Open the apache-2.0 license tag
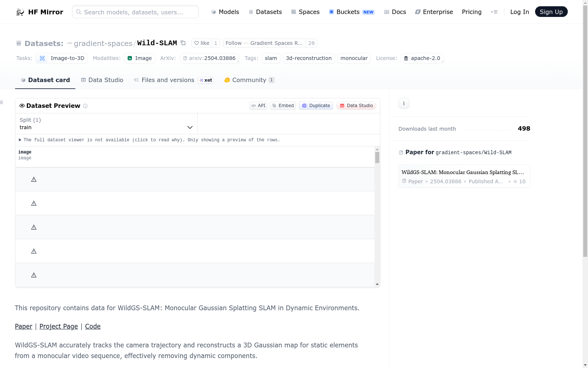The height and width of the screenshot is (368, 588). [x=422, y=58]
